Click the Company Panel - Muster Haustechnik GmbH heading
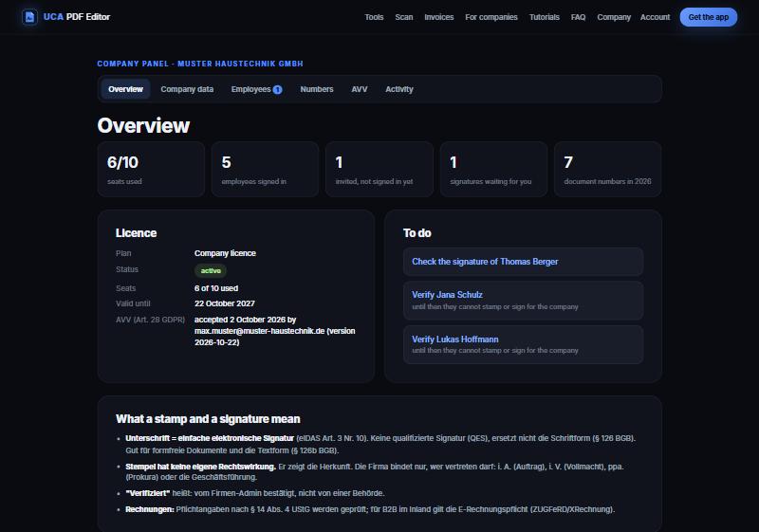The height and width of the screenshot is (532, 759). click(200, 64)
